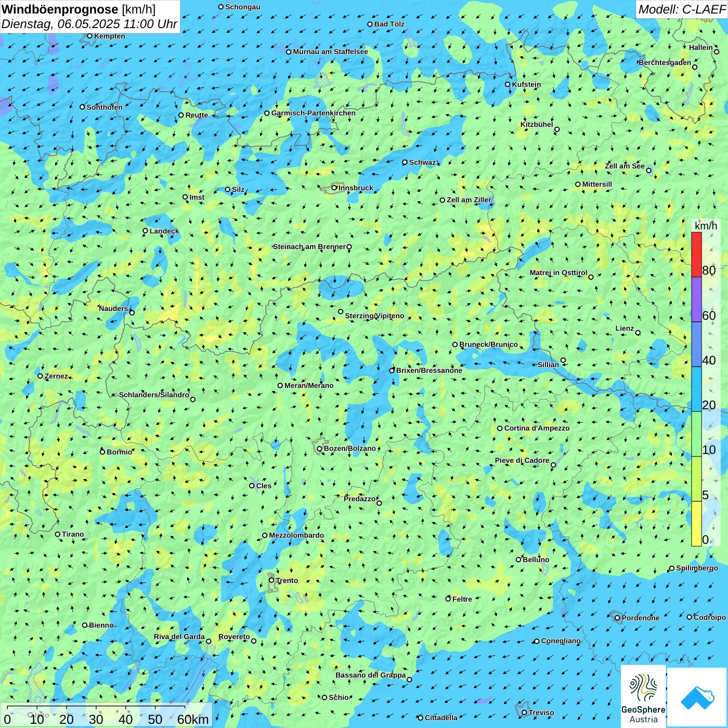
Task: Click the Hallein label
Action: 701,47
